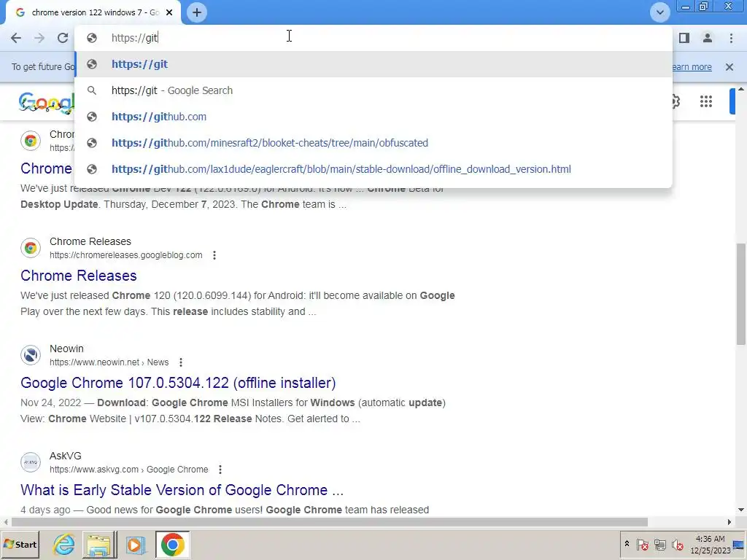Click into the address bar text field
The image size is (747, 560).
click(373, 38)
